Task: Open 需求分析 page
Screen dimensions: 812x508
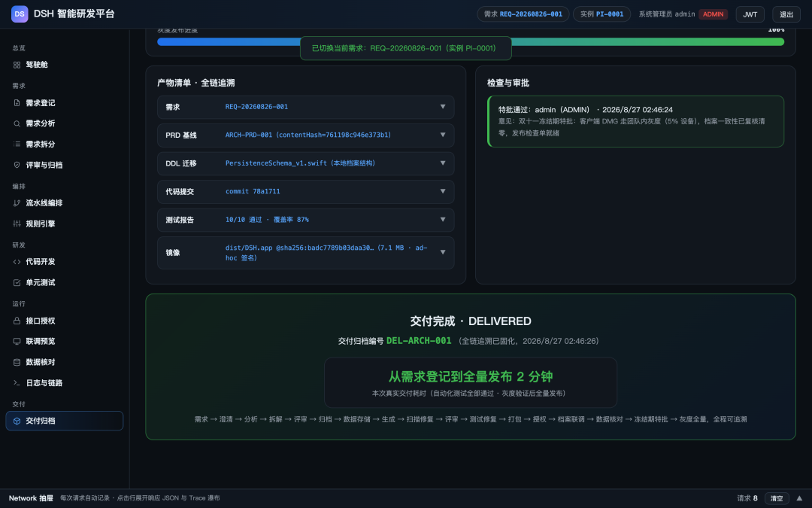Action: click(64, 123)
